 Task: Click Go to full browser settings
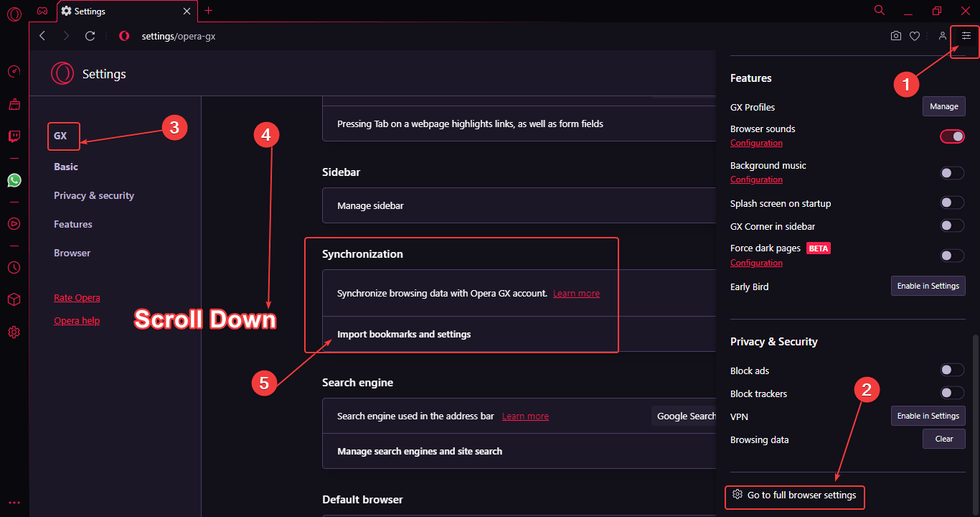coord(795,495)
